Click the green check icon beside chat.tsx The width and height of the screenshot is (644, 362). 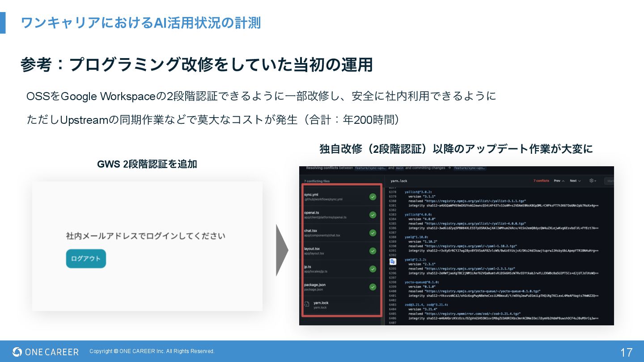pos(373,233)
